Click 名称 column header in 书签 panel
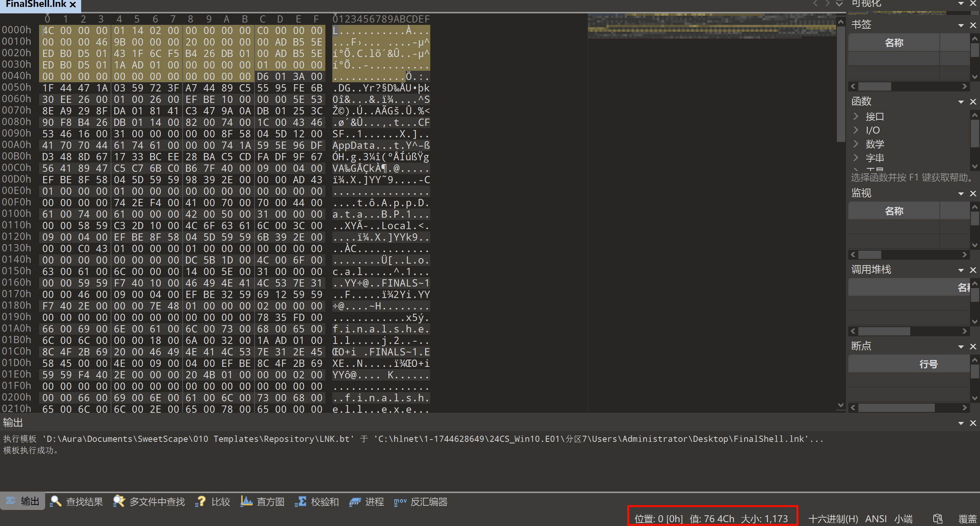The height and width of the screenshot is (526, 980). [x=894, y=42]
